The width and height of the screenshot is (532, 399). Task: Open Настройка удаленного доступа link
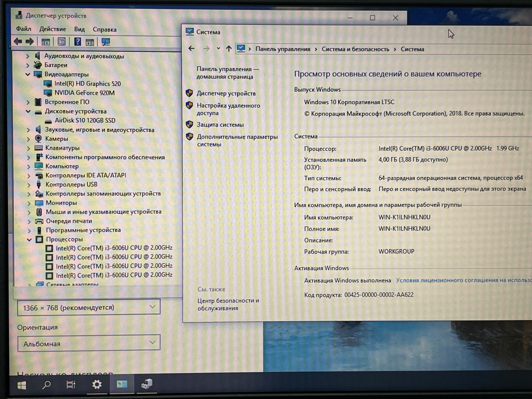click(x=228, y=109)
